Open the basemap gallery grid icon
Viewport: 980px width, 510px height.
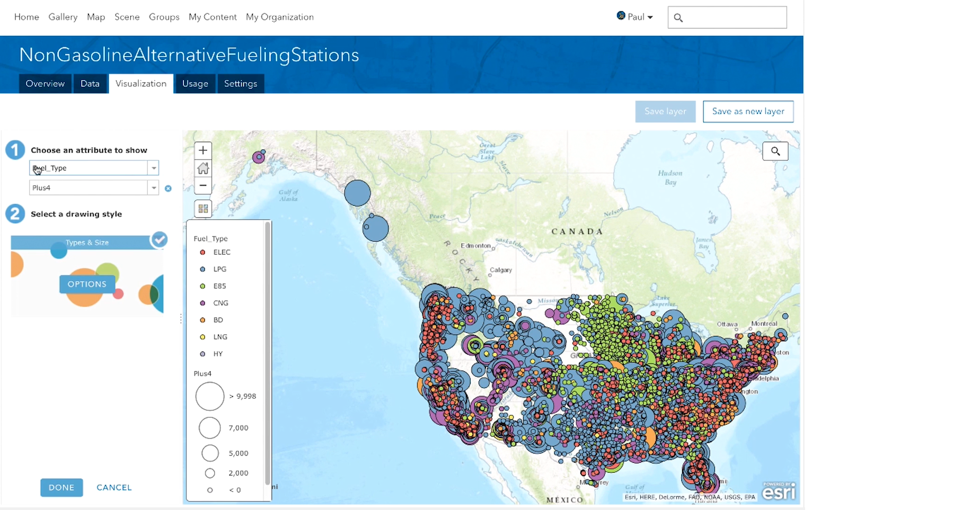(203, 209)
